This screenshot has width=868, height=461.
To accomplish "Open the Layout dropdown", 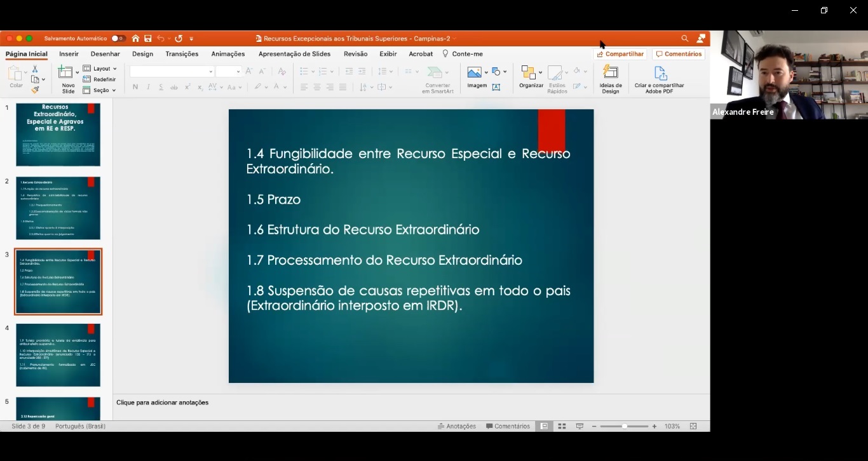I will click(x=100, y=69).
